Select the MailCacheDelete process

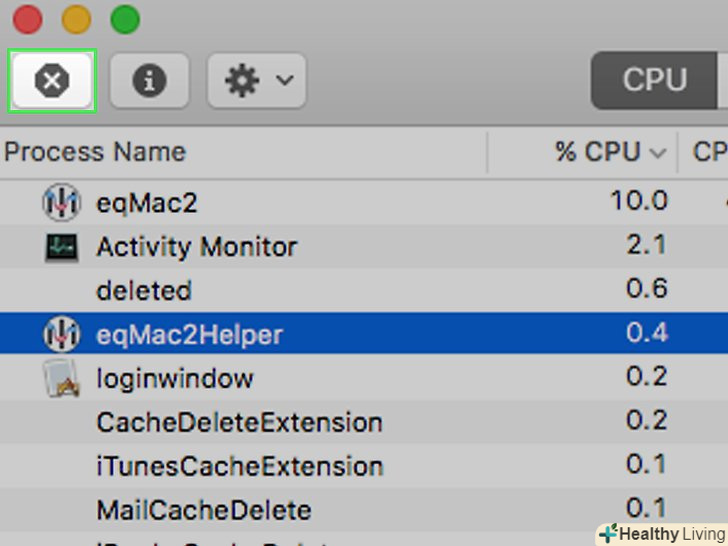(203, 511)
